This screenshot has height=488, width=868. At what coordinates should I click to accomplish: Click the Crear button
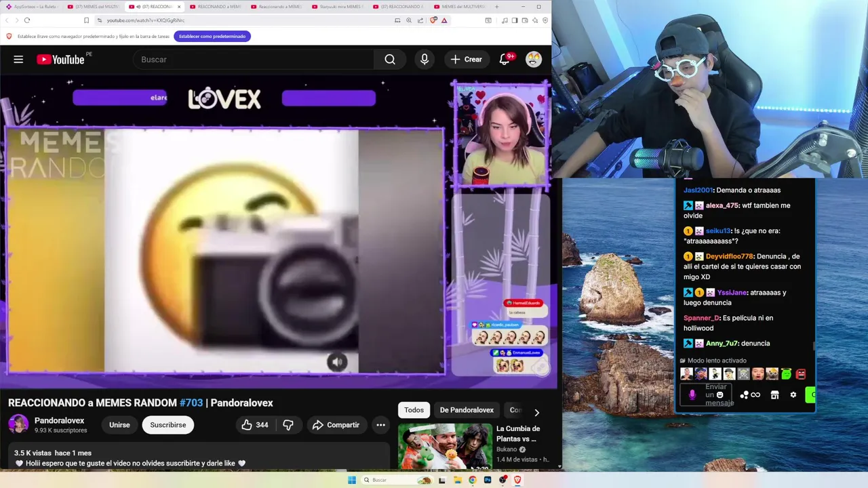(466, 60)
